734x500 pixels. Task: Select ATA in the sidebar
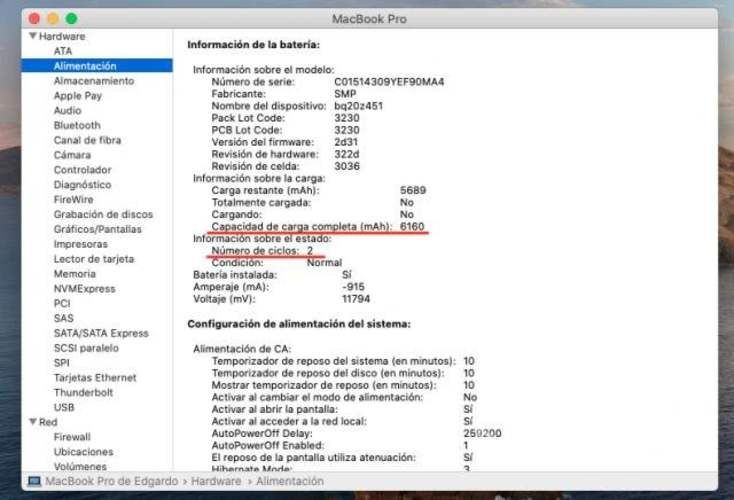[x=63, y=51]
